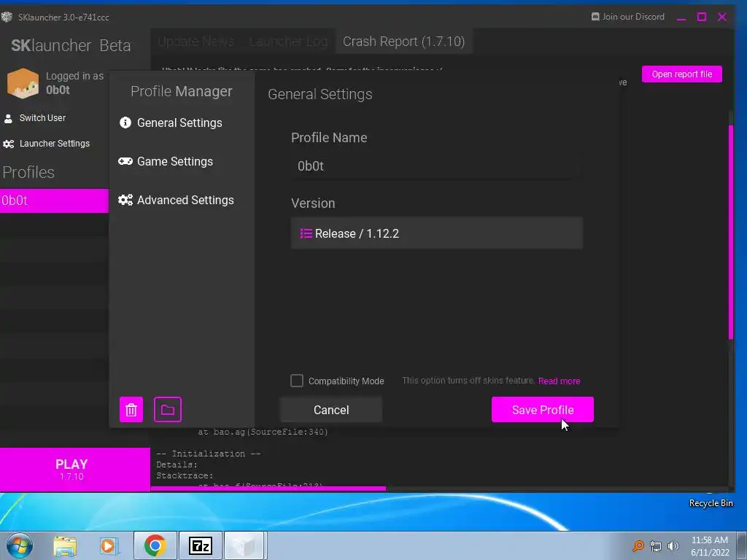Follow the Read more link

click(x=560, y=381)
